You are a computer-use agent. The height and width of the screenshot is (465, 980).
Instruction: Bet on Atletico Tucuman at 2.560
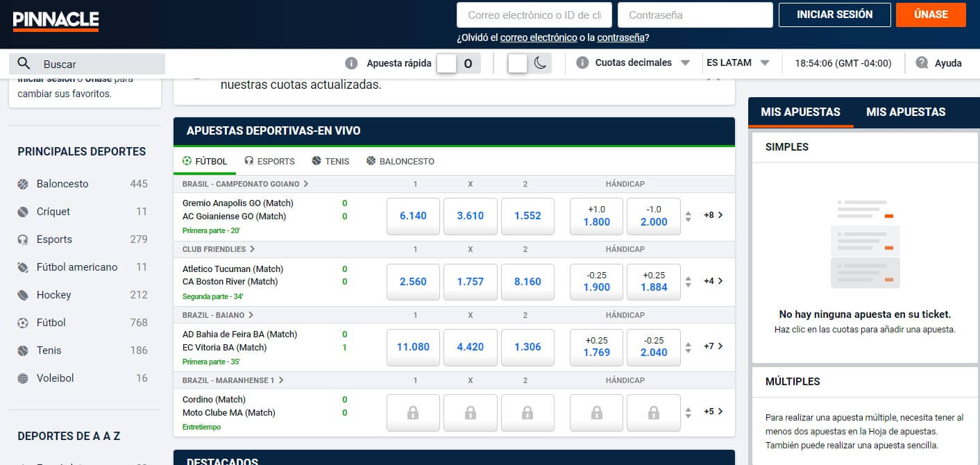tap(413, 282)
